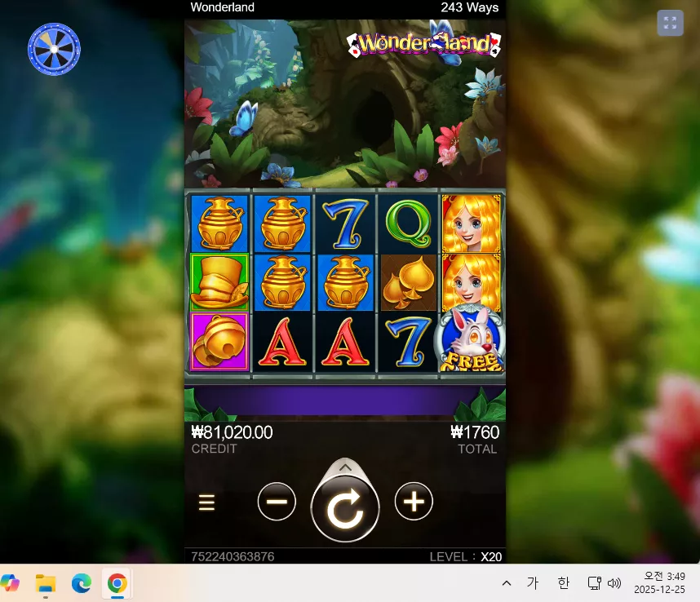The width and height of the screenshot is (700, 602).
Task: Click the blue 7 in the bottom row
Action: coord(409,343)
